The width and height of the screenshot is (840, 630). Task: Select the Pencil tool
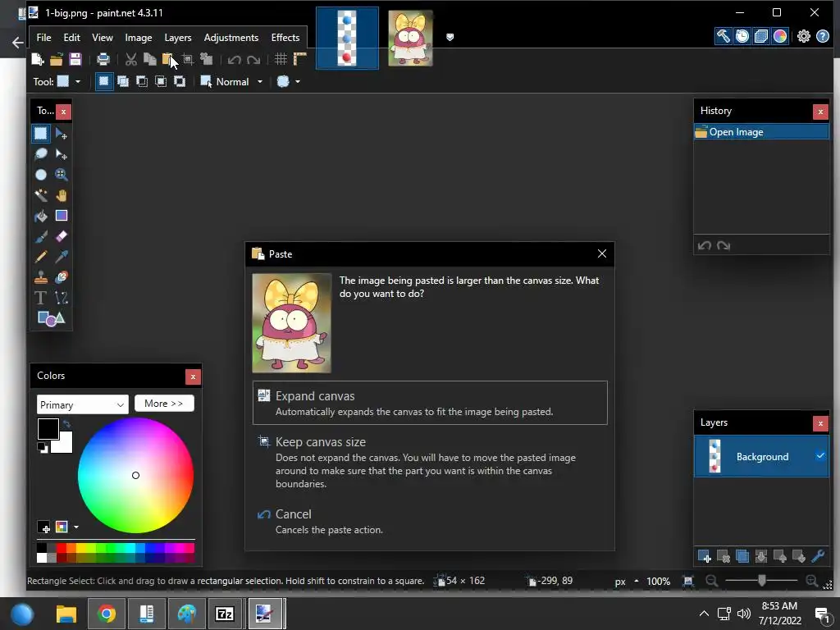tap(41, 257)
